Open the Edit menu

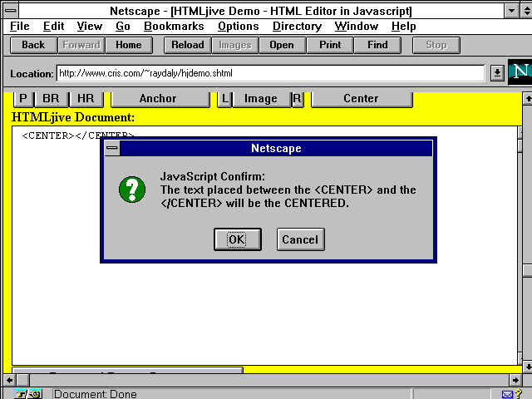pyautogui.click(x=53, y=26)
